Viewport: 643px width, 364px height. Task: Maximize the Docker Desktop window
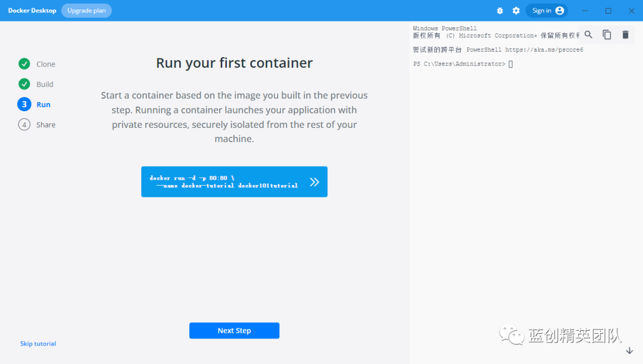pyautogui.click(x=608, y=11)
